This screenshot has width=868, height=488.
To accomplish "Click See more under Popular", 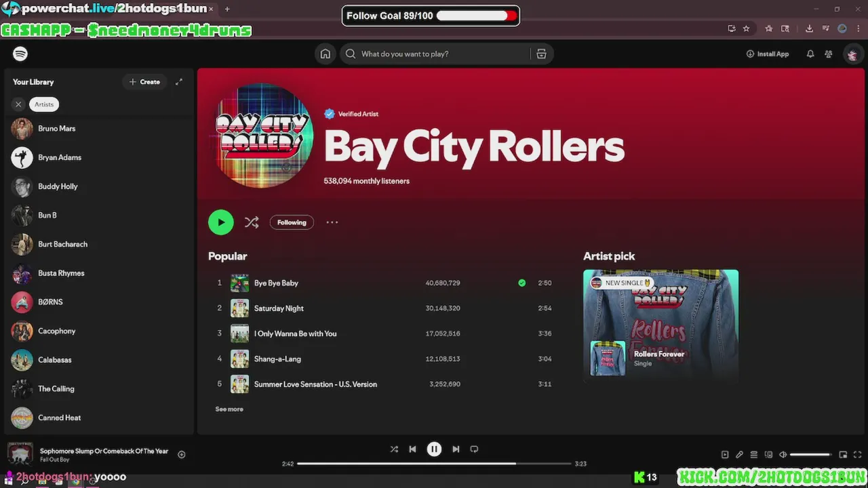I will pyautogui.click(x=229, y=409).
